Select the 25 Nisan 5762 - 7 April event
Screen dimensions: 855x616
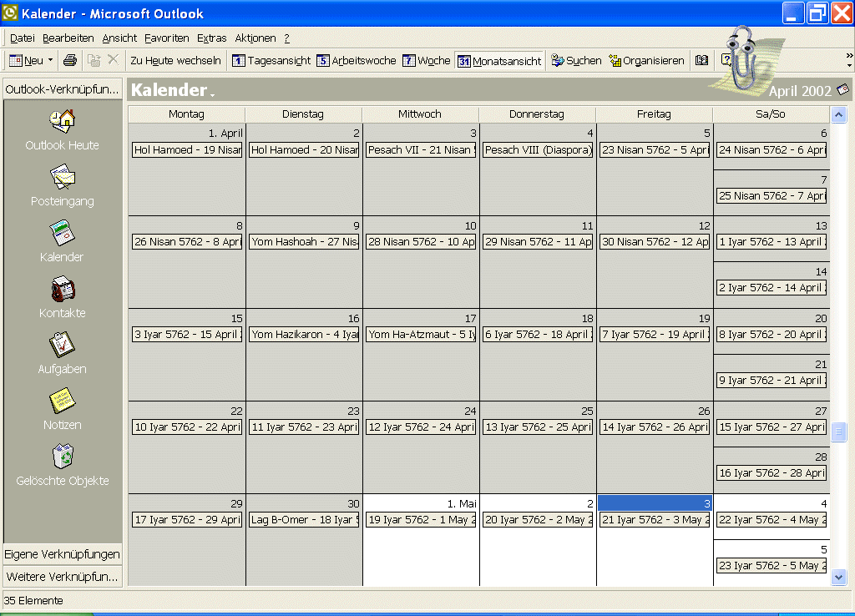point(772,195)
